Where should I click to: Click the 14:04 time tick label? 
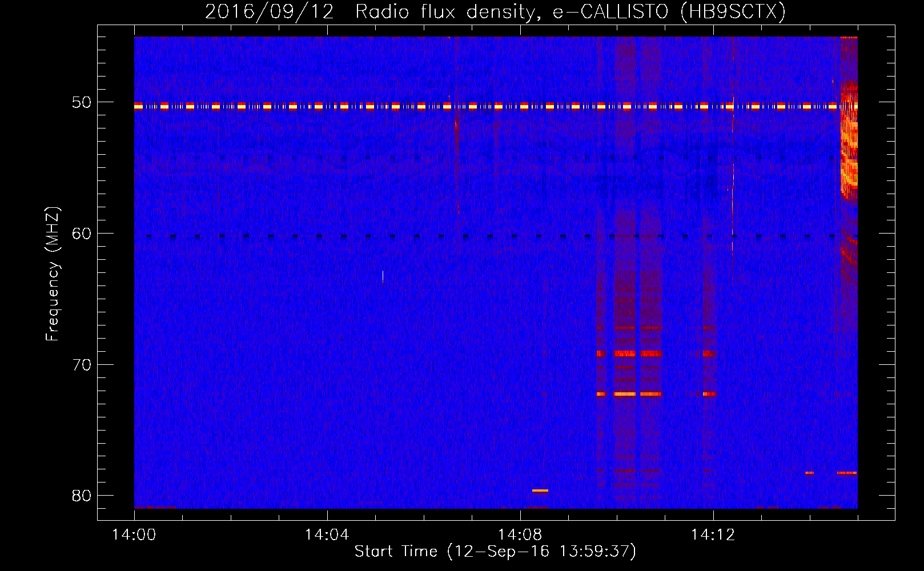pyautogui.click(x=327, y=535)
